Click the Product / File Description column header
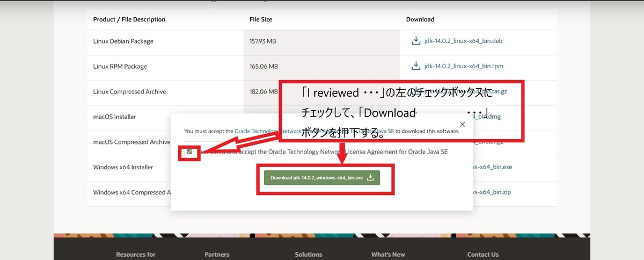 click(x=129, y=19)
